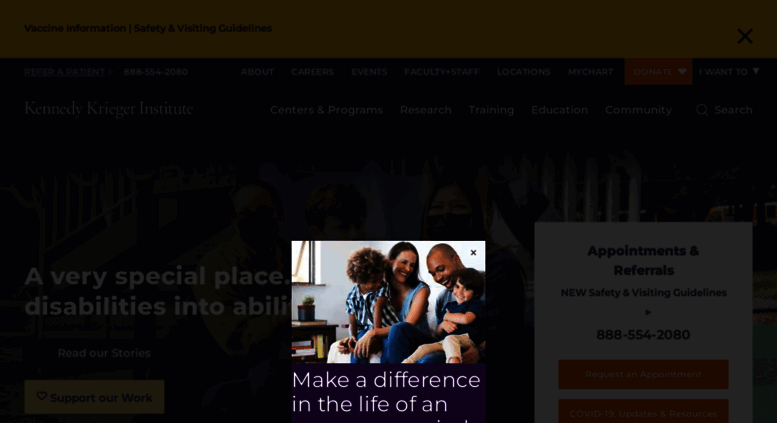Click the Kennedy Krieger Institute logo

[x=109, y=109]
